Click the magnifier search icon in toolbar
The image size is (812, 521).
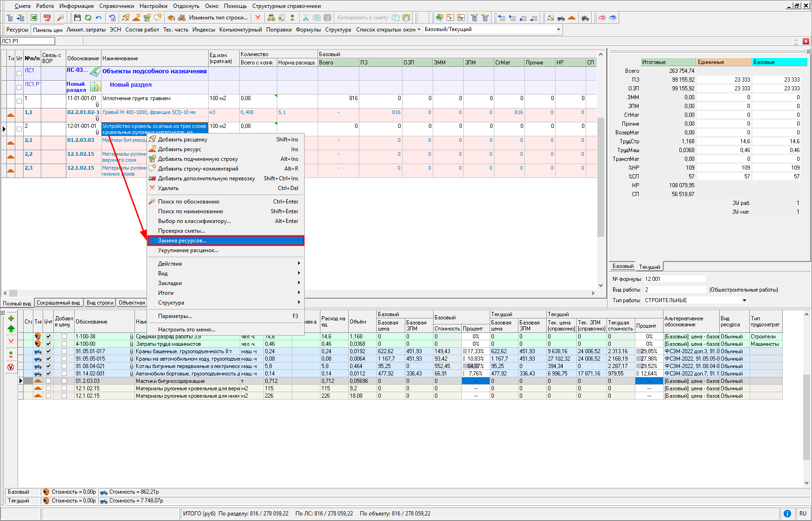(x=60, y=18)
